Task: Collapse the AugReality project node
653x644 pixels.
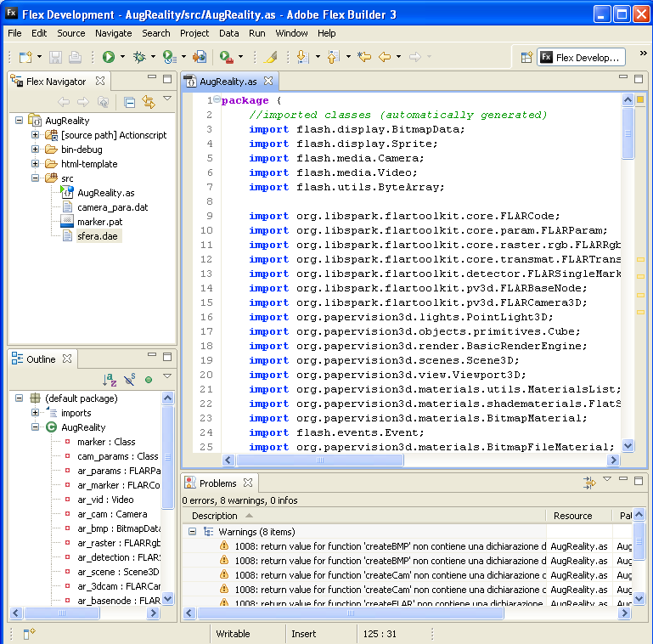Action: click(x=20, y=120)
